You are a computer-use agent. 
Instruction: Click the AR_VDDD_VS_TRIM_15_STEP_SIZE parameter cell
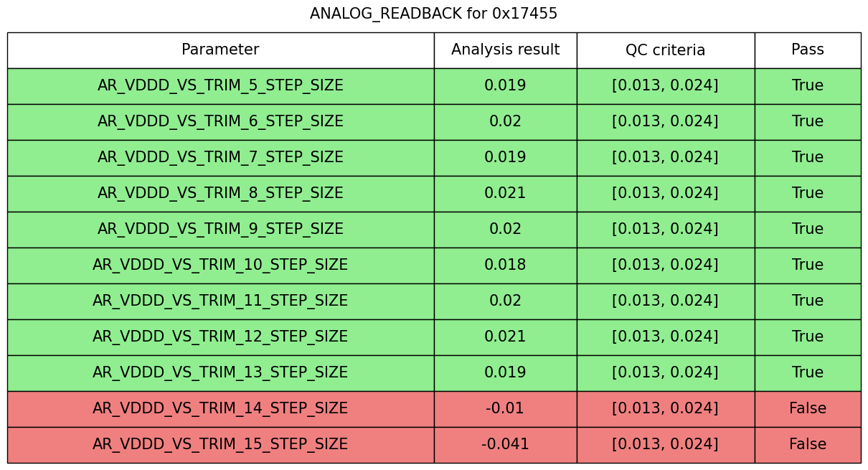(x=220, y=445)
